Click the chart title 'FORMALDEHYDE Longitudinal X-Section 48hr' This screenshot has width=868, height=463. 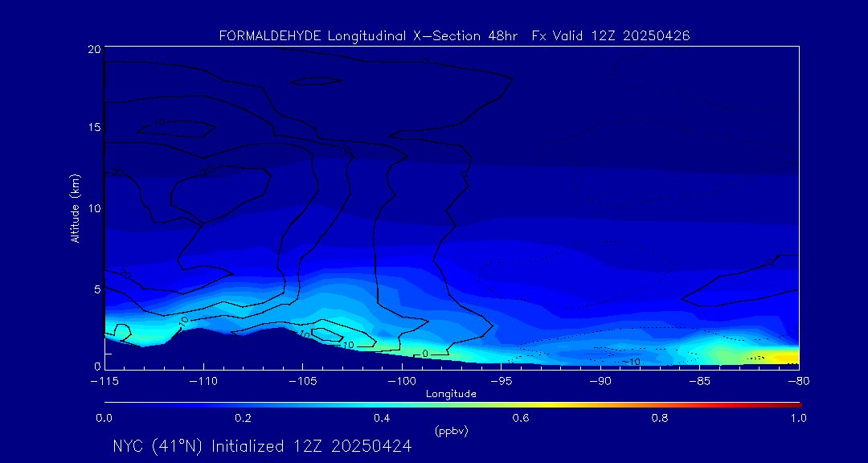[x=369, y=36]
